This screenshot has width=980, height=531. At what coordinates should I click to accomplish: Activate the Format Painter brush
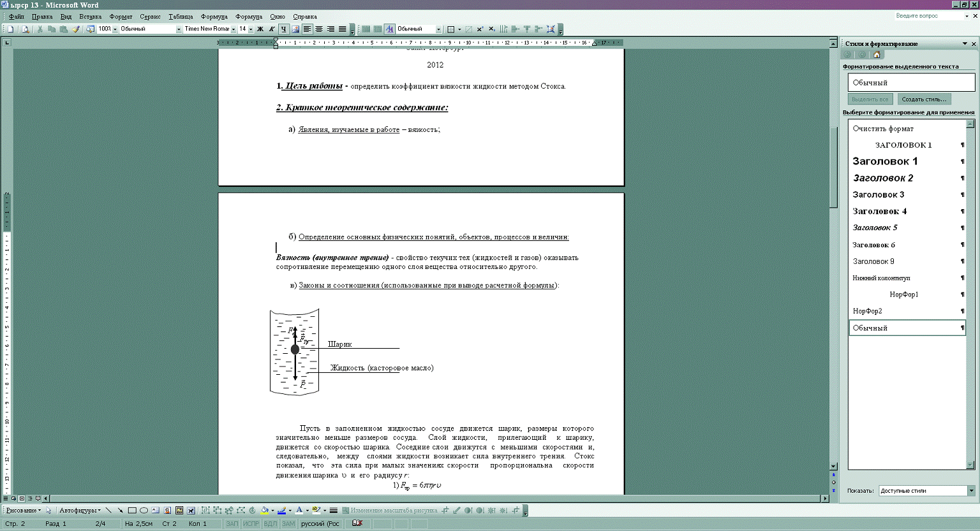[75, 29]
